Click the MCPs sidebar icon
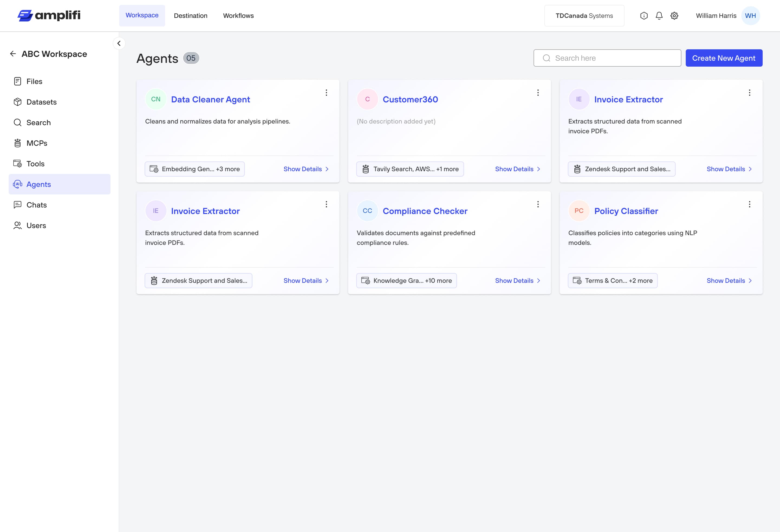This screenshot has width=780, height=532. [17, 143]
